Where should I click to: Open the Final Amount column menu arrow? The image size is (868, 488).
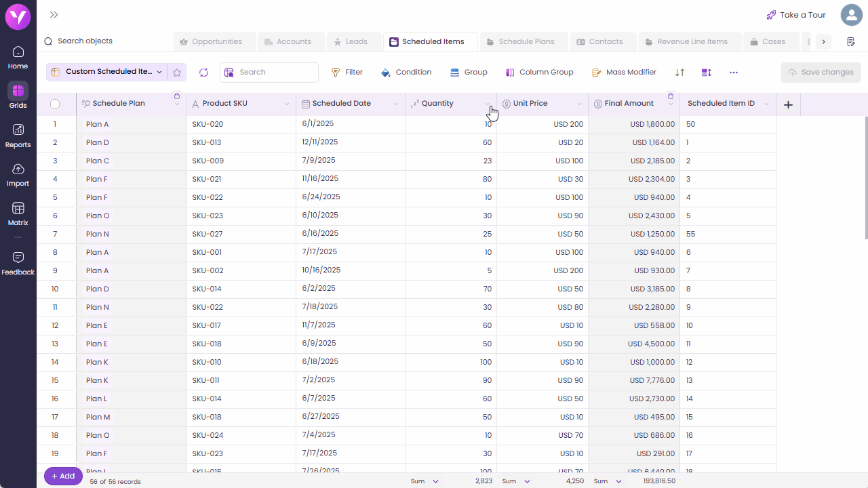[x=671, y=104]
